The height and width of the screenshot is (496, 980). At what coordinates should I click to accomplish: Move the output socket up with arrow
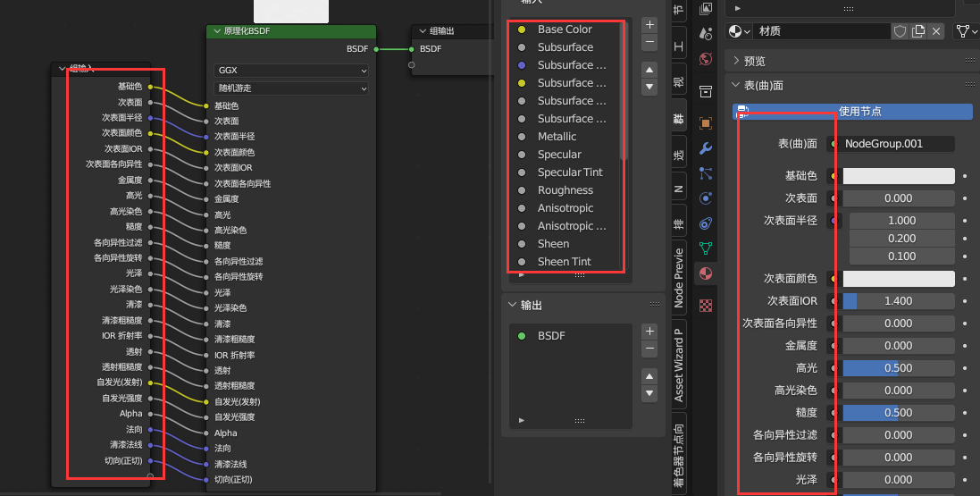[x=649, y=376]
